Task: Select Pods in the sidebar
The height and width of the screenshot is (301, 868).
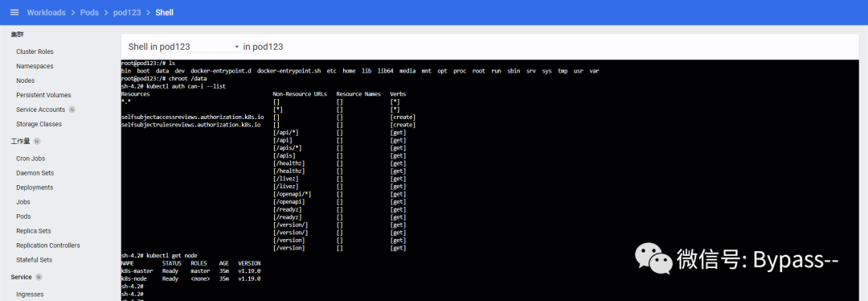Action: point(23,216)
